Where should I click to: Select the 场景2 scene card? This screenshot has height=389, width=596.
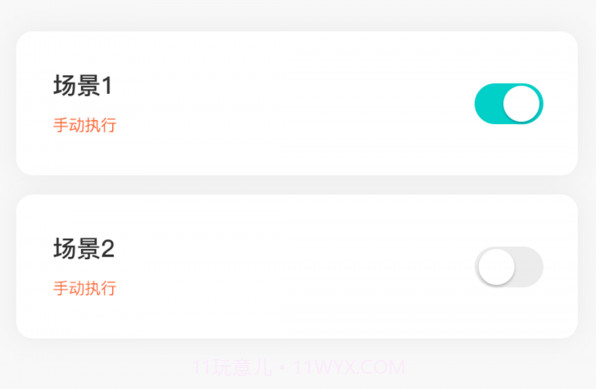pyautogui.click(x=297, y=266)
